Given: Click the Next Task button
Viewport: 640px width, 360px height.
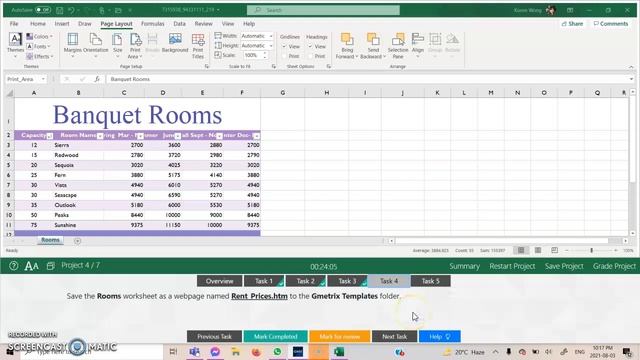Looking at the screenshot, I should pos(394,336).
